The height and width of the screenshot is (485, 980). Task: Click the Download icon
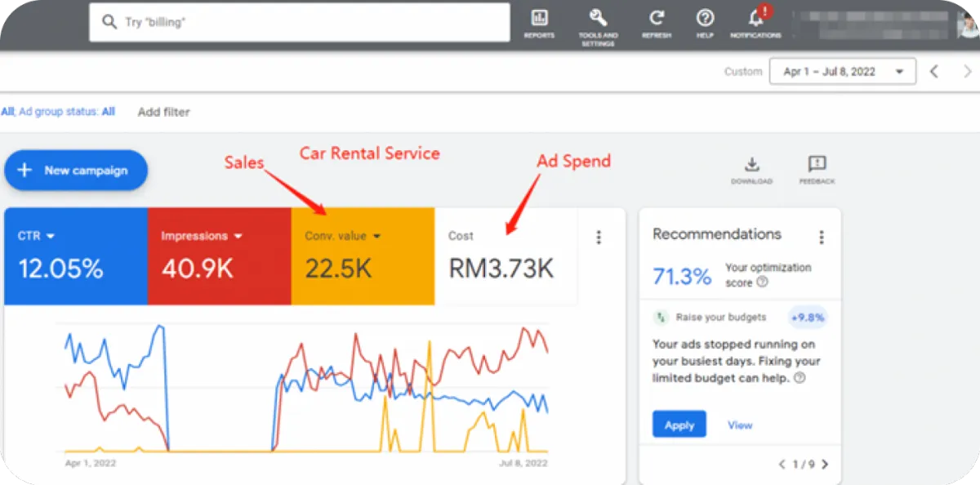(x=751, y=164)
